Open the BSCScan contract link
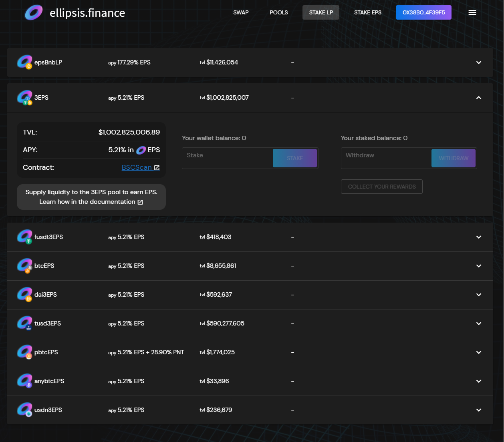 [137, 167]
